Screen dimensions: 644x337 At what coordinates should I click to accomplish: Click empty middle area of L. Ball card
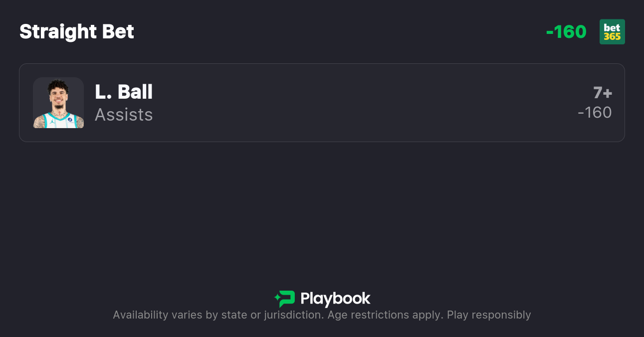[x=349, y=103]
